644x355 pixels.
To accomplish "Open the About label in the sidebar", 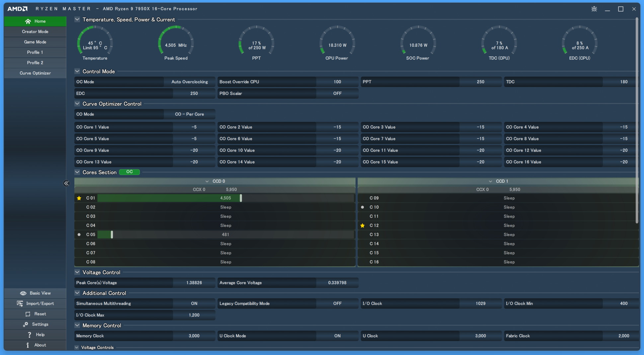I will (40, 345).
